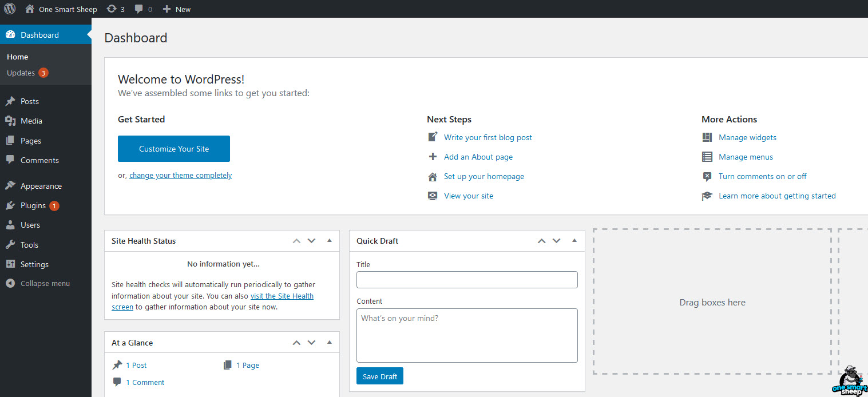
Task: Open the 1 Page link in At a Glance
Action: 248,365
